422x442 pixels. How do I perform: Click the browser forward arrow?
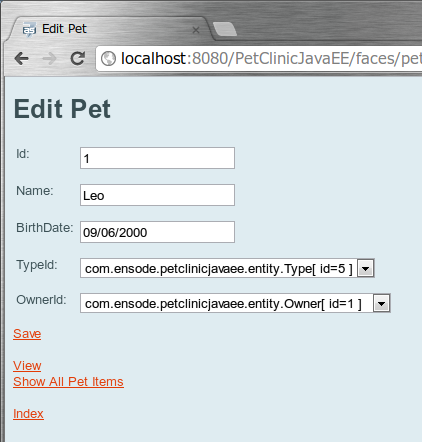(50, 59)
